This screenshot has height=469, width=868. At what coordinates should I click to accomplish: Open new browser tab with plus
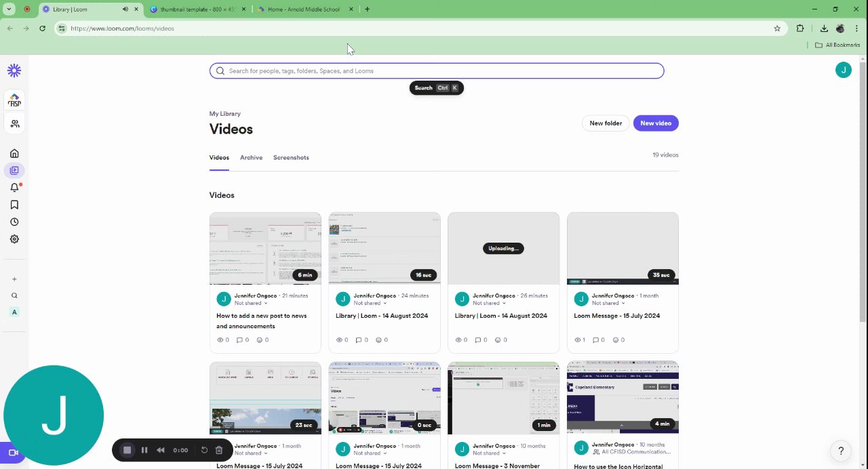point(367,9)
